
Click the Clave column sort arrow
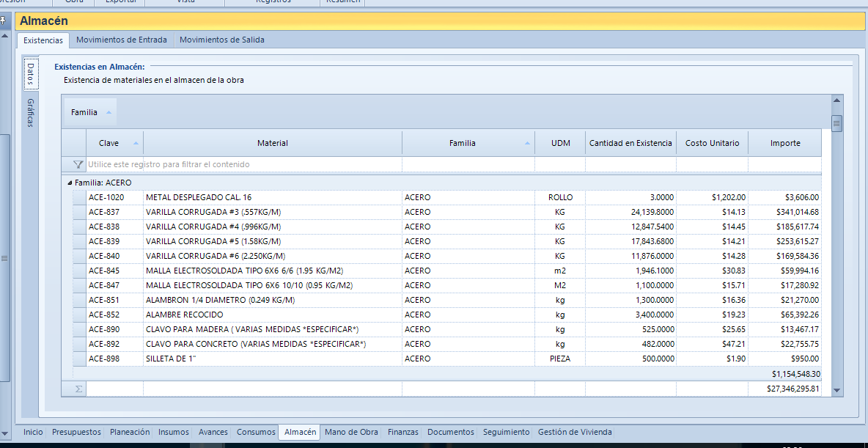(136, 144)
